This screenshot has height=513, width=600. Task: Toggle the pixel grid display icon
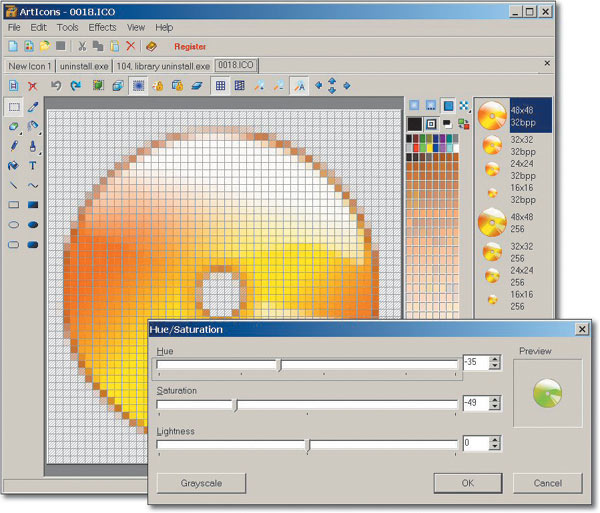coord(220,86)
